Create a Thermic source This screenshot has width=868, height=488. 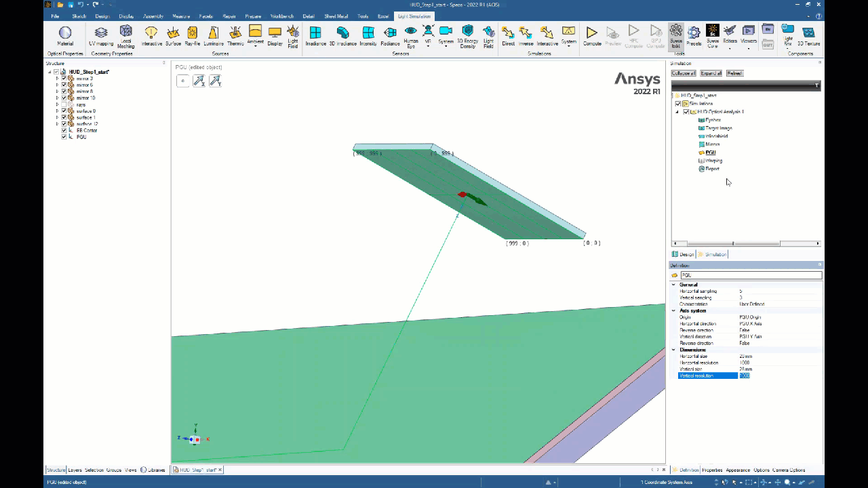(235, 37)
